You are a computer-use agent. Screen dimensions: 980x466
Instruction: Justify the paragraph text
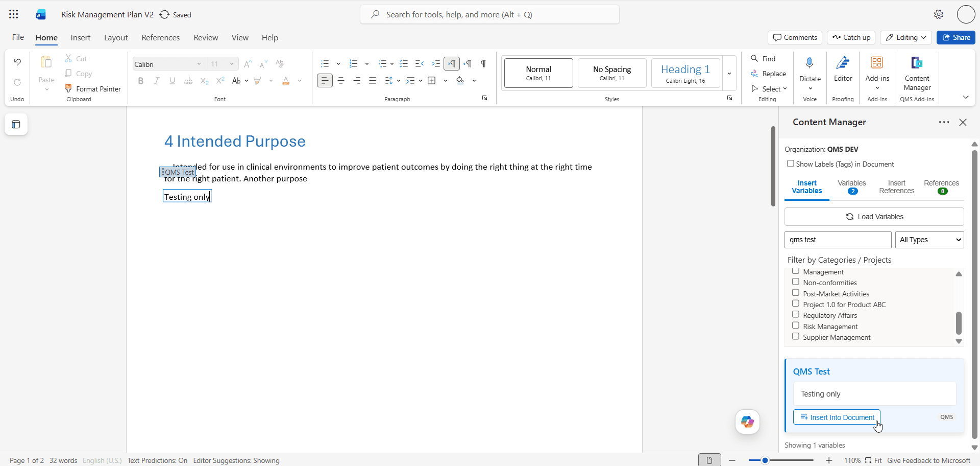coord(373,81)
